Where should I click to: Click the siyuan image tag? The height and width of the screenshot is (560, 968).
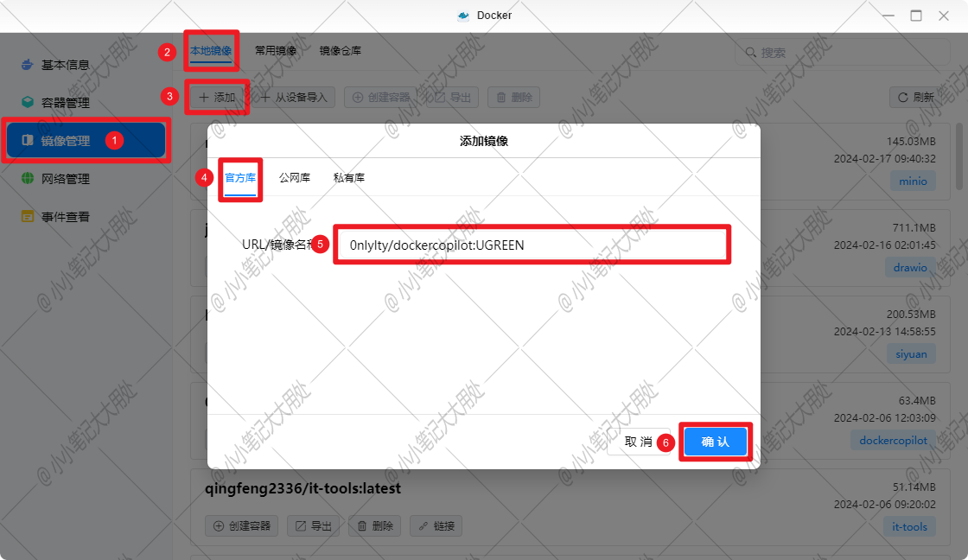coord(911,353)
